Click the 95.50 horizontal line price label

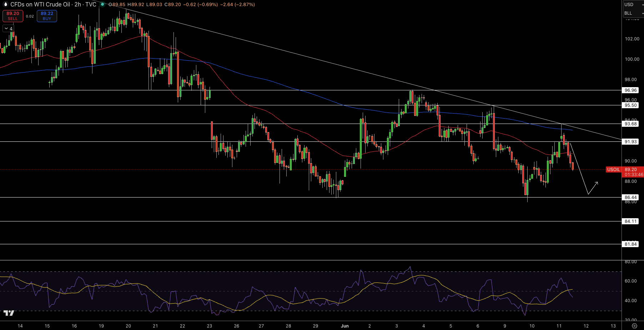630,105
